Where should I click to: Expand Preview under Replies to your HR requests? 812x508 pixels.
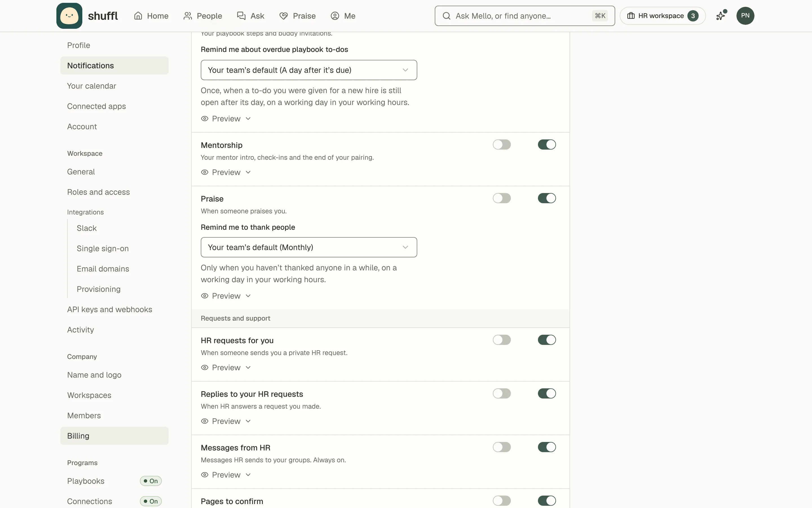tap(226, 421)
